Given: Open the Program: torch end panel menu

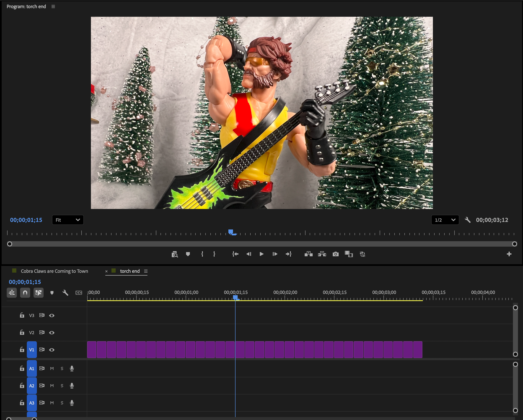Looking at the screenshot, I should pos(53,6).
